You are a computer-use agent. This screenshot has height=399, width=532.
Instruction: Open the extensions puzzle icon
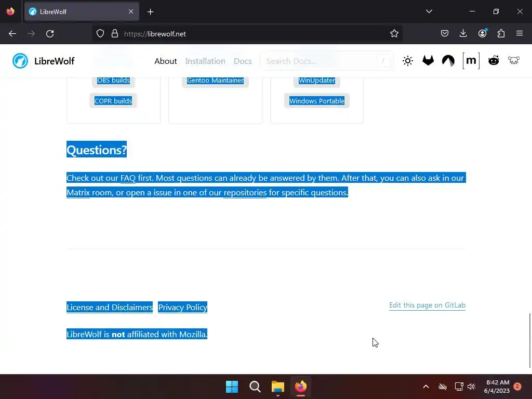click(501, 34)
